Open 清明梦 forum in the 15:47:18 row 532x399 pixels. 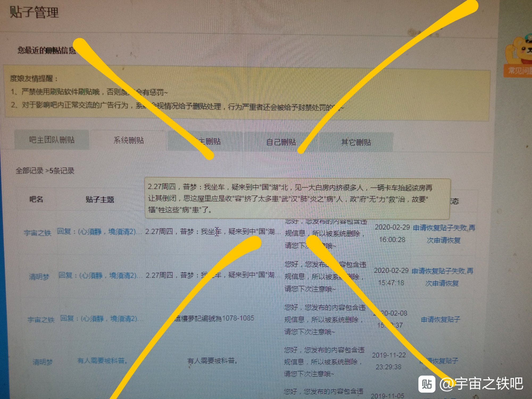[x=39, y=277]
